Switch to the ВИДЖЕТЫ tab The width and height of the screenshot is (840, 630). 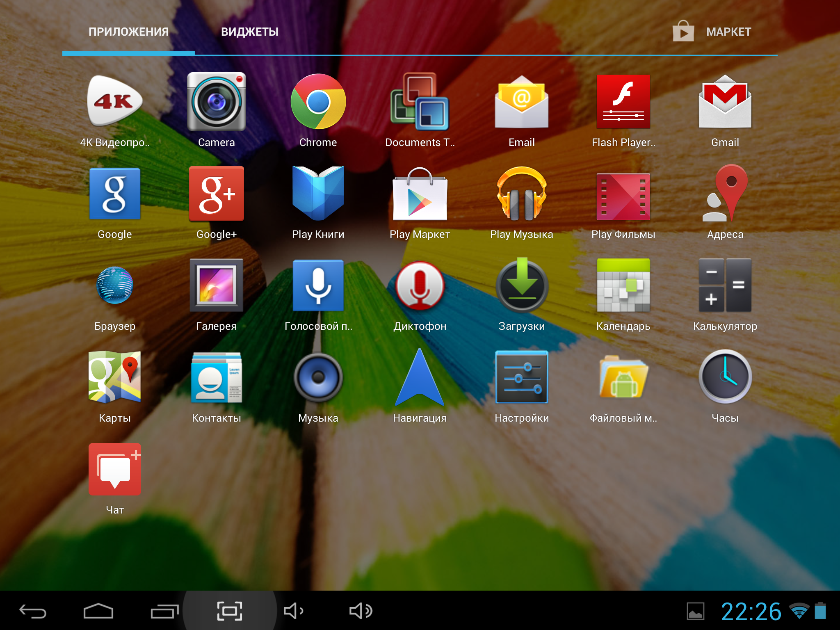pyautogui.click(x=250, y=32)
